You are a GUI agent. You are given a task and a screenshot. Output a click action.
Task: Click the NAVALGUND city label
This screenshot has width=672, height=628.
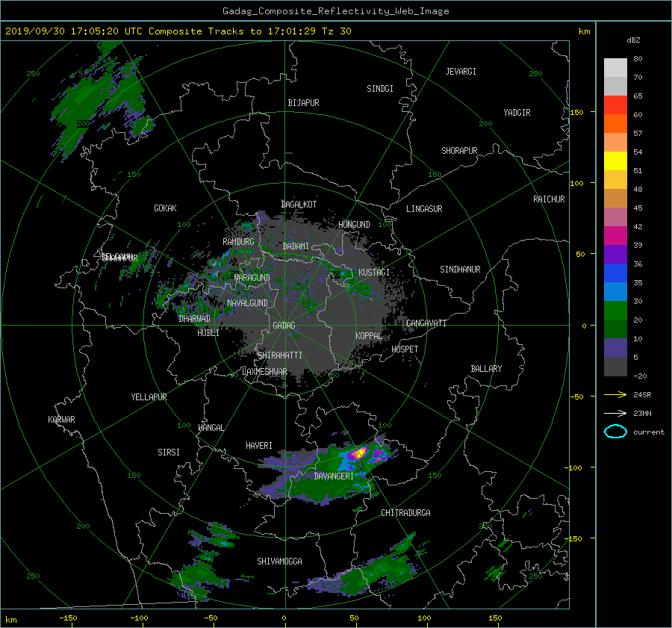click(x=247, y=303)
